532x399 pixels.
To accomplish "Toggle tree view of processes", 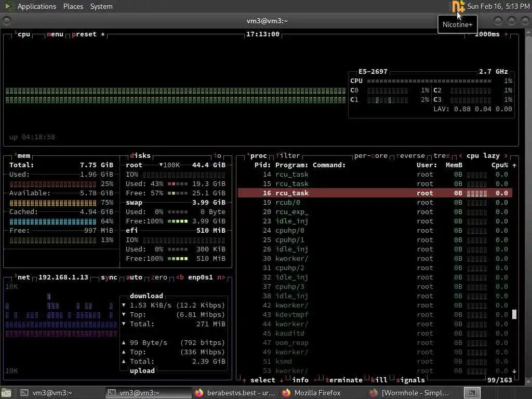I will (x=442, y=156).
